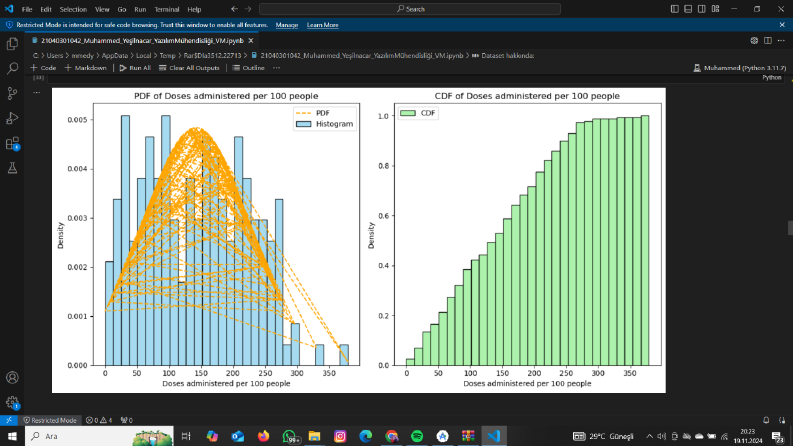
Task: Open notebook toolbar overflow ellipsis after Outline
Action: (x=277, y=68)
